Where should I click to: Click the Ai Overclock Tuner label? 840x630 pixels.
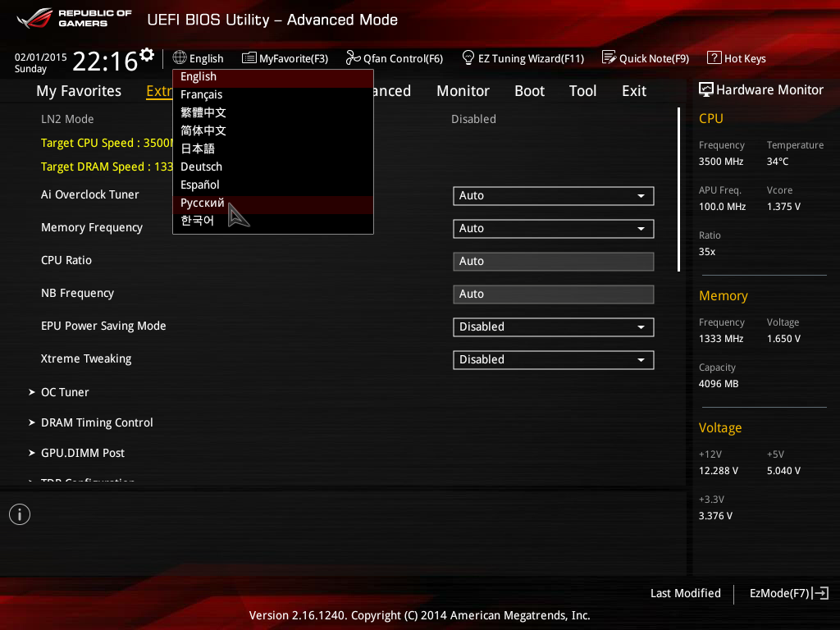[89, 194]
